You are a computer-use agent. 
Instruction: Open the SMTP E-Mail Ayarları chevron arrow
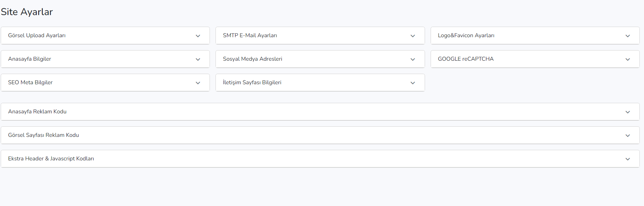tap(413, 36)
